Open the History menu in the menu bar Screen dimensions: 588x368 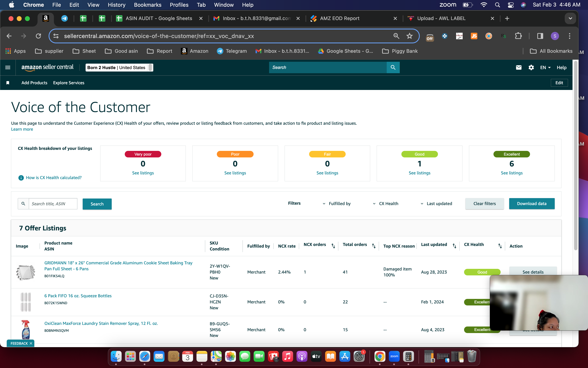116,5
